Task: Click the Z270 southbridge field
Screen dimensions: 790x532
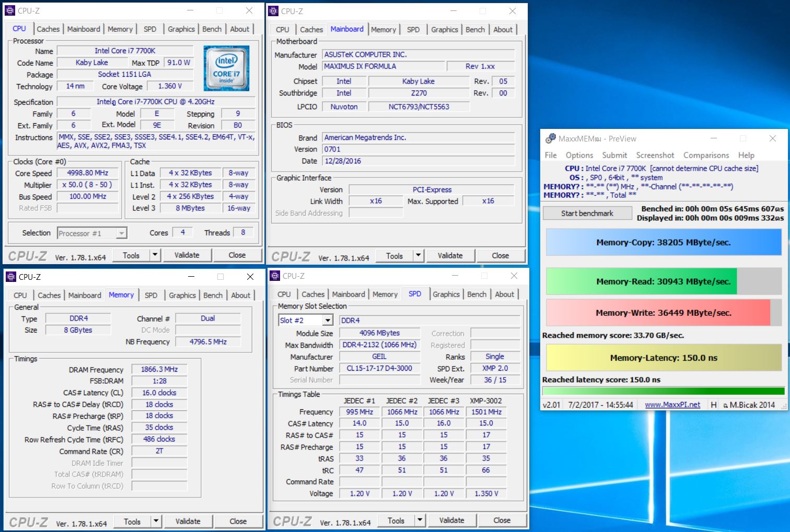Action: 419,93
